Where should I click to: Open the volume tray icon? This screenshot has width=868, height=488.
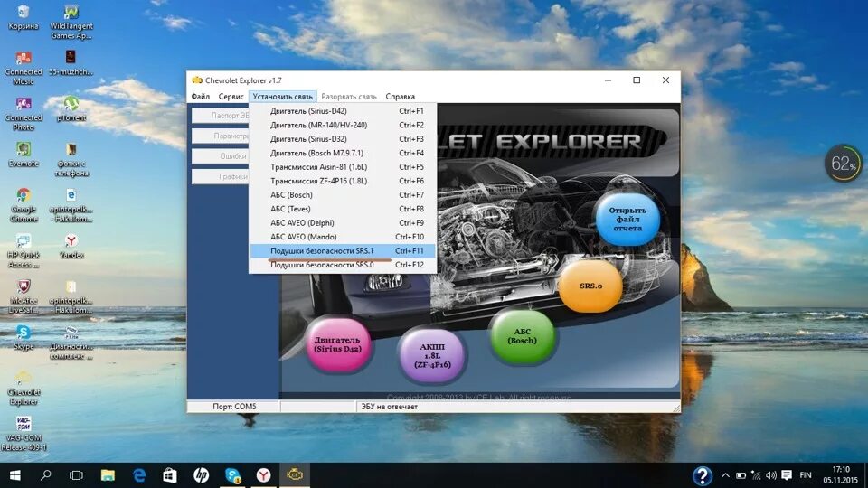click(x=770, y=475)
